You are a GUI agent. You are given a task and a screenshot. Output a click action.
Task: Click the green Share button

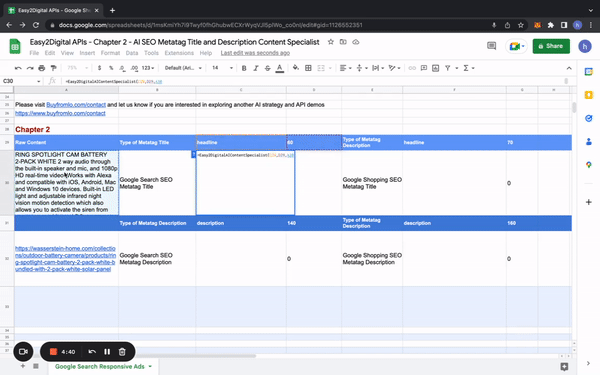[551, 46]
